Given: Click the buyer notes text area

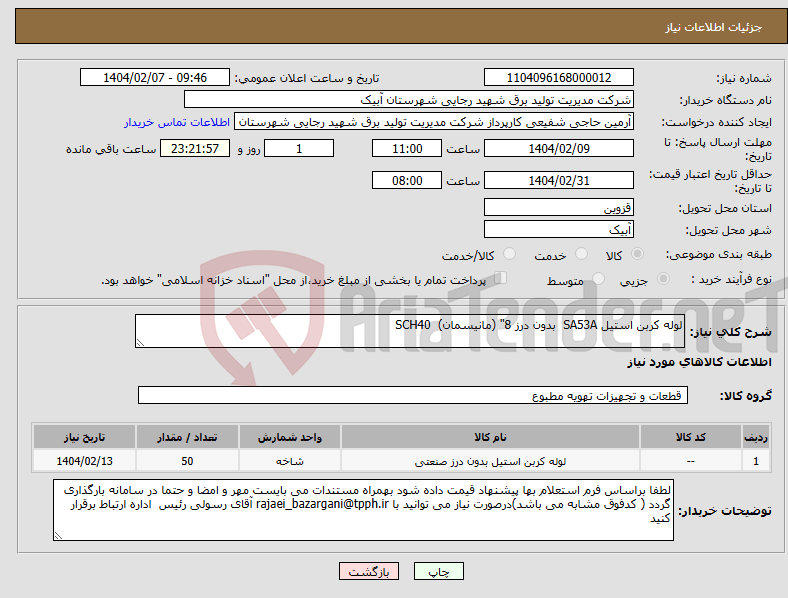Looking at the screenshot, I should [363, 510].
